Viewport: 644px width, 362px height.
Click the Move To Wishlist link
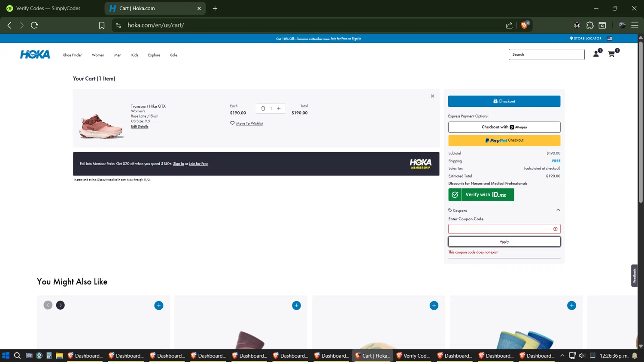(x=249, y=124)
